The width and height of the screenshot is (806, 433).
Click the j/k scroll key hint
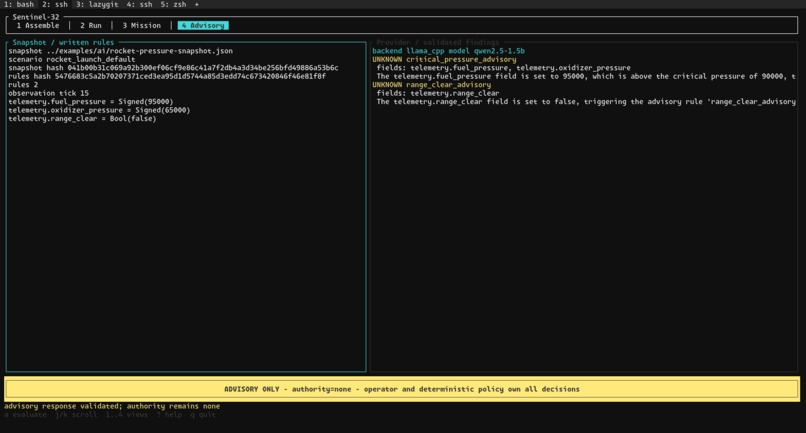76,414
